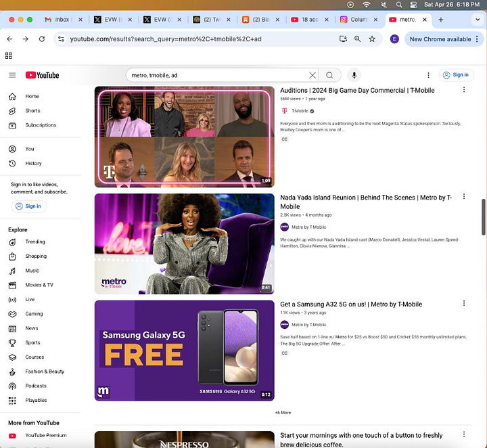Open the tab search dropdown arrow
Viewport: 487px width, 448px height.
point(478,20)
